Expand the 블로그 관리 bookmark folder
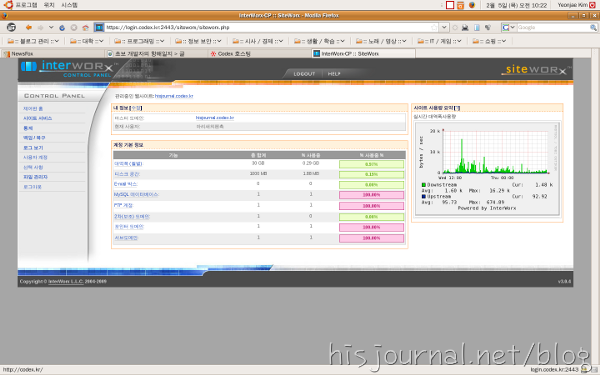This screenshot has width=600, height=375. 33,41
